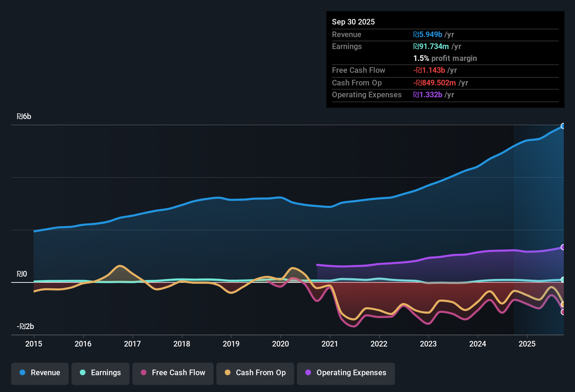This screenshot has width=575, height=392.
Task: Toggle the Revenue series visibility
Action: tap(40, 373)
